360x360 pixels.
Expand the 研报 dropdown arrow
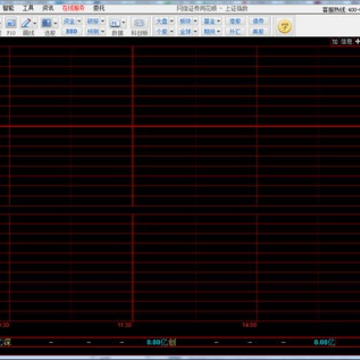click(x=103, y=21)
